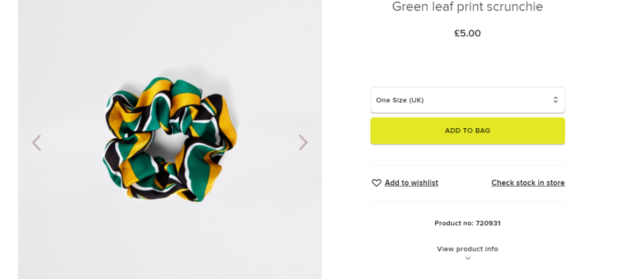644x279 pixels.
Task: Click the product number 720931
Action: tap(488, 223)
